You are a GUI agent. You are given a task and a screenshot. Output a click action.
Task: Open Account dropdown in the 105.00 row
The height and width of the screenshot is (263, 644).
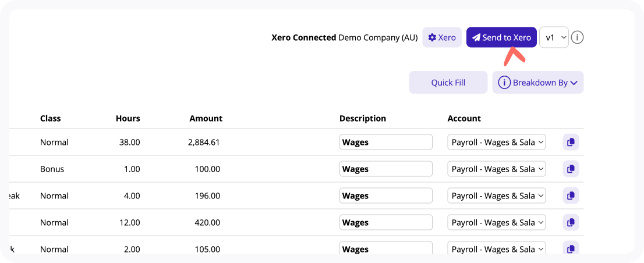[497, 248]
